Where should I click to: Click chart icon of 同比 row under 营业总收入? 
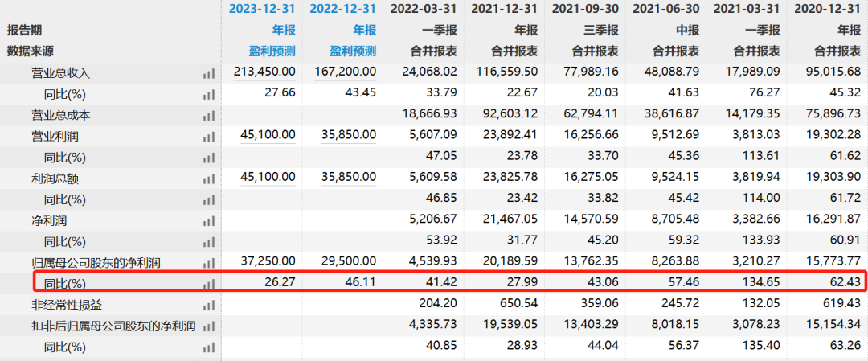tap(209, 94)
